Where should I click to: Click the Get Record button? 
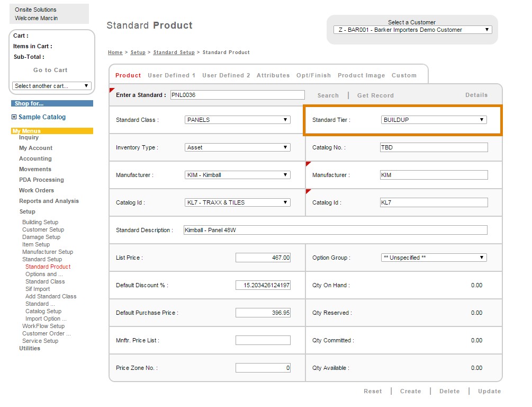[x=375, y=95]
